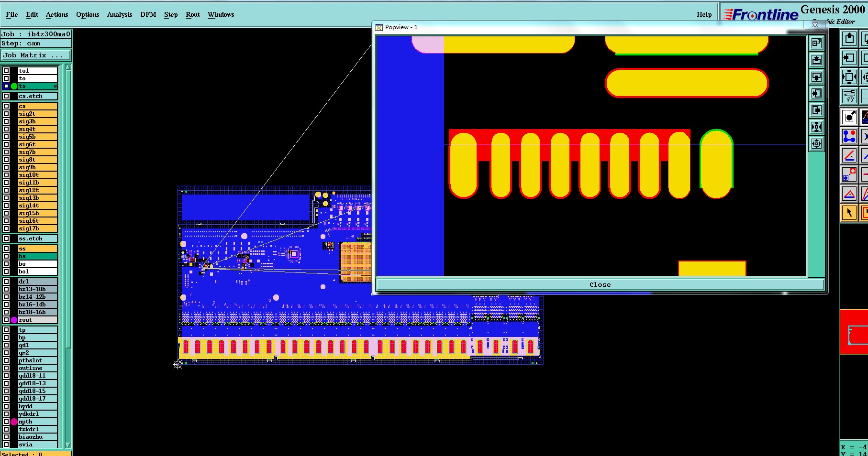Select the ydkdrl layer name
The width and height of the screenshot is (868, 456).
tap(37, 414)
